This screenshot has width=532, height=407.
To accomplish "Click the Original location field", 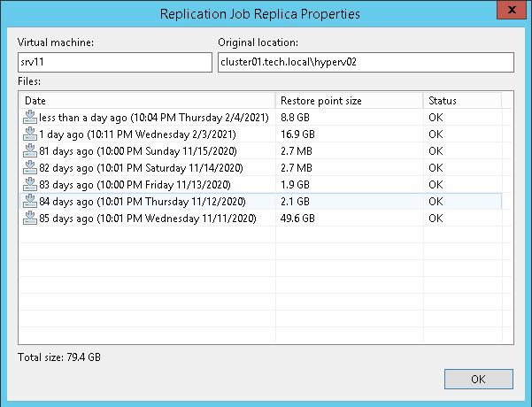I will [x=366, y=62].
